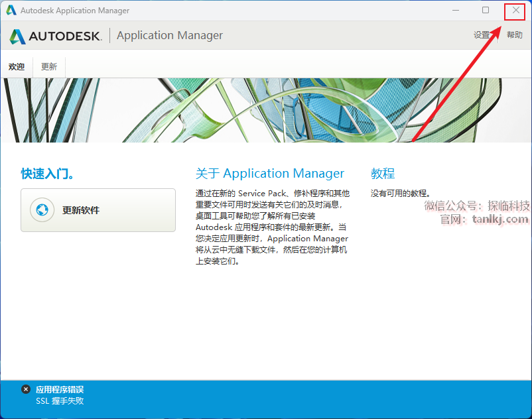Switch to the 更新 tab

coord(49,67)
